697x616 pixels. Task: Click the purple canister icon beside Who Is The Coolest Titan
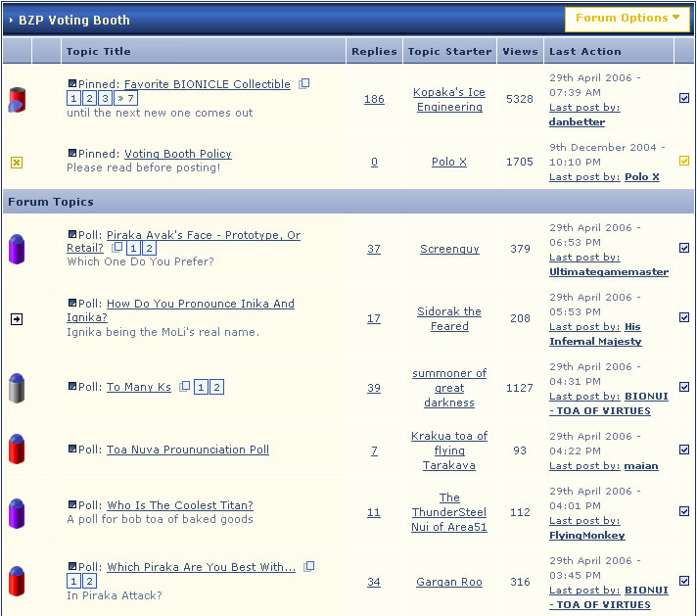point(17,513)
